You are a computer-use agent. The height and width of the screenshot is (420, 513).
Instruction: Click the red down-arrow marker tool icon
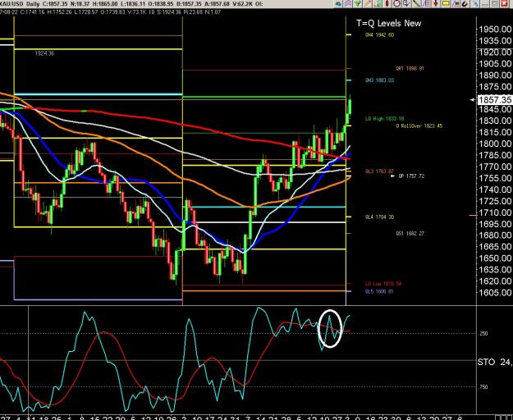(436, 3)
